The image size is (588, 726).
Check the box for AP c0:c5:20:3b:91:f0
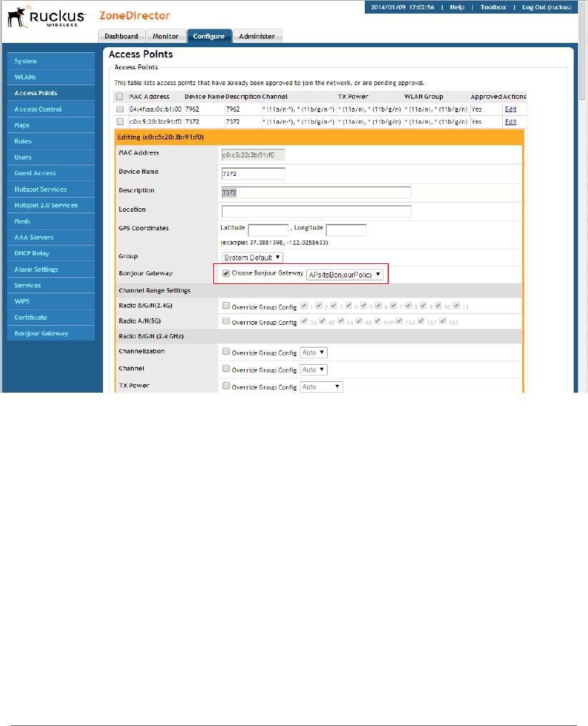120,122
